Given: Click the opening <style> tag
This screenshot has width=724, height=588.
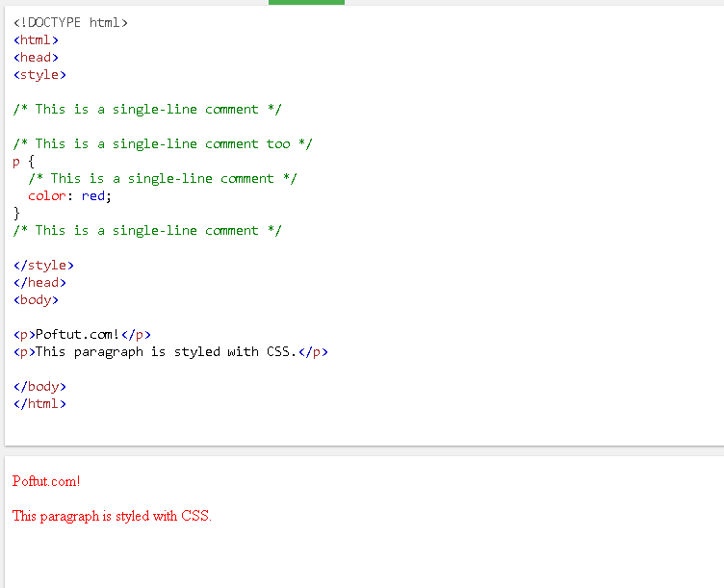Looking at the screenshot, I should click(39, 75).
